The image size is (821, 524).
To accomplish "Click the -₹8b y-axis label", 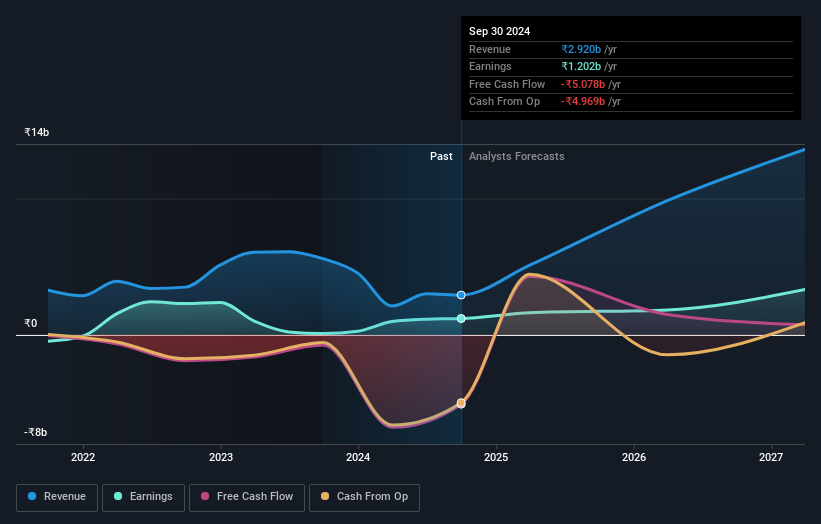I will [x=35, y=432].
